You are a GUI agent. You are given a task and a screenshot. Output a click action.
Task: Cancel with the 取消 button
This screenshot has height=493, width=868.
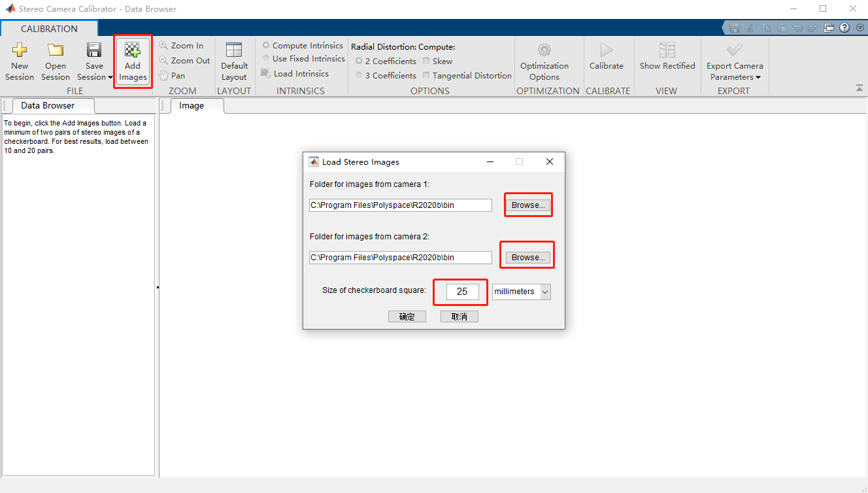[459, 316]
